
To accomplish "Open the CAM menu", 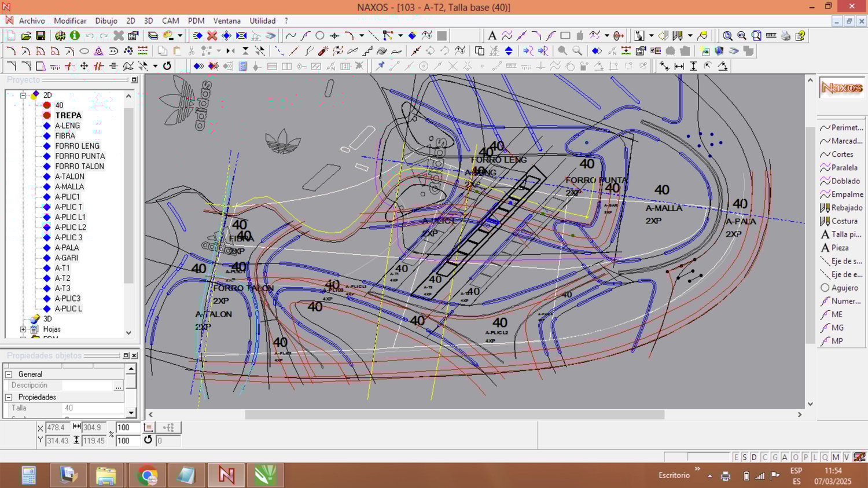I will (x=170, y=21).
